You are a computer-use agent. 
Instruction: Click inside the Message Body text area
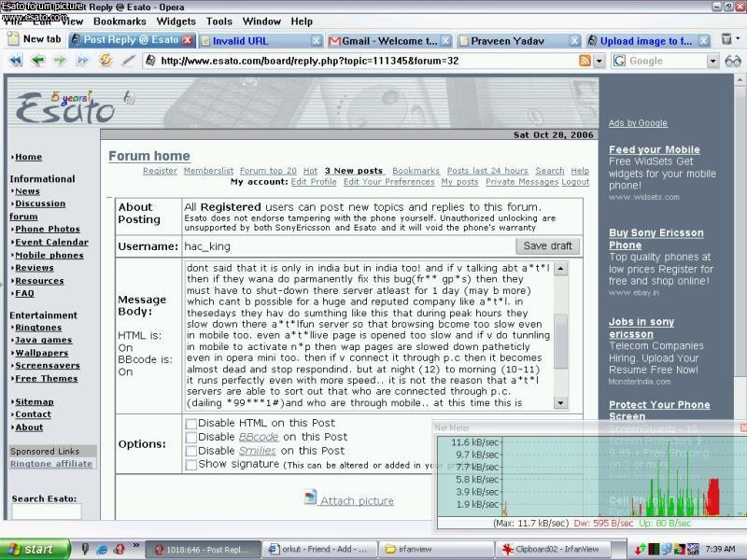[x=368, y=336]
